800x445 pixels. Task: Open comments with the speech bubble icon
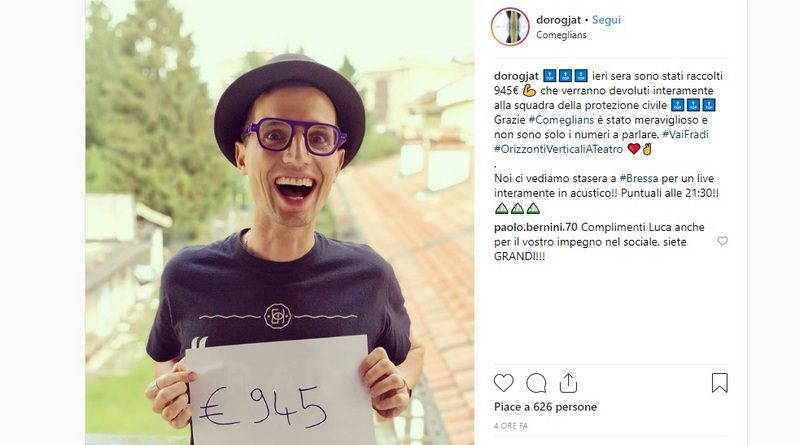pos(536,383)
